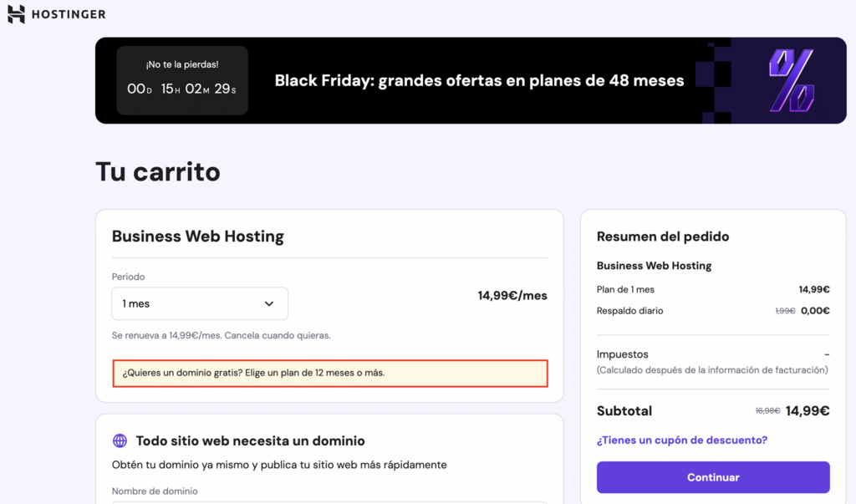This screenshot has width=856, height=504.
Task: Click the Tu carrito heading
Action: click(x=158, y=171)
